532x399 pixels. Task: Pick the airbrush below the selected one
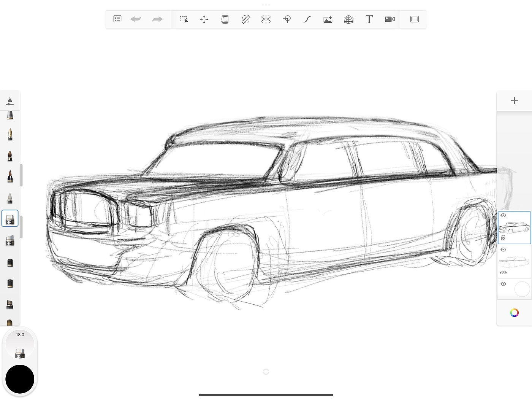(x=10, y=240)
